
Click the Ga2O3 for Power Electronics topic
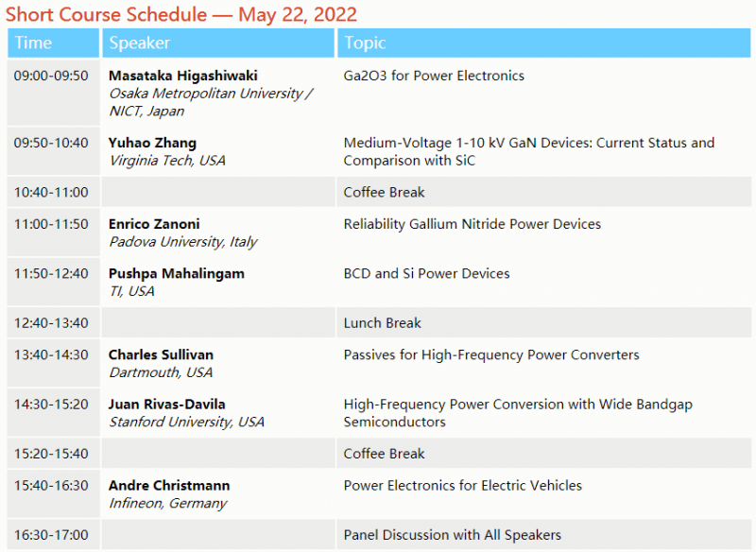coord(434,76)
